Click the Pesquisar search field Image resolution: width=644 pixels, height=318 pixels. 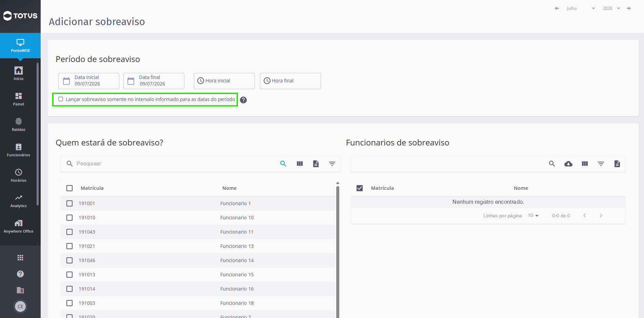pos(175,164)
